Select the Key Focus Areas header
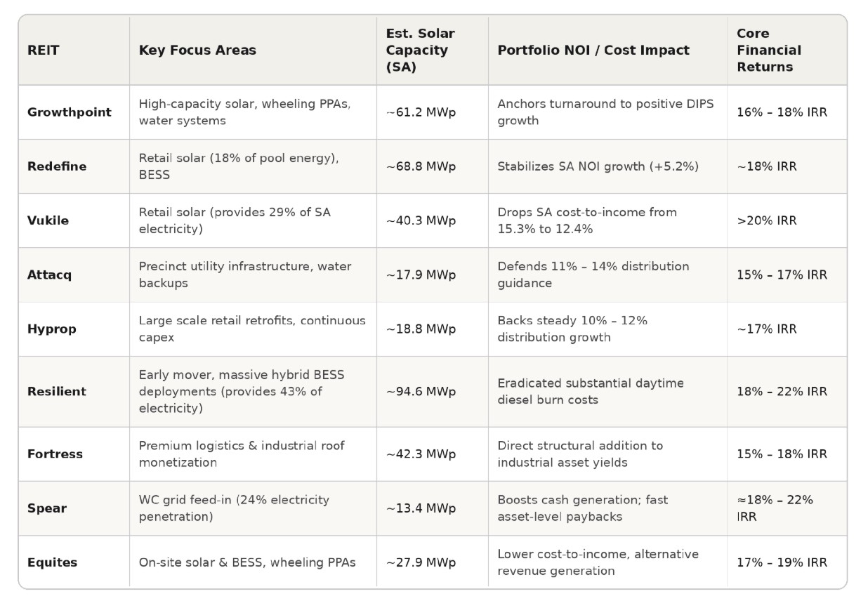Viewport: 868px width, 608px height. (197, 51)
